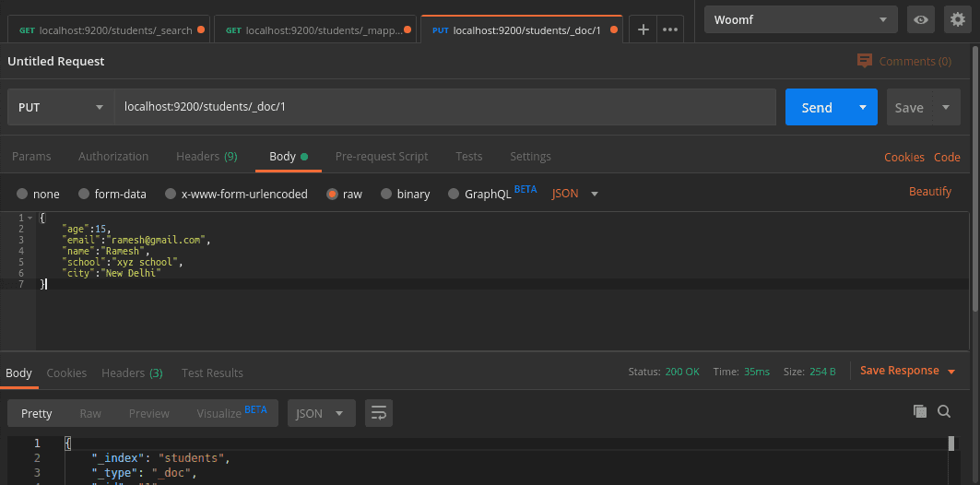Select the GraphQL body type
This screenshot has height=485, width=980.
(x=454, y=194)
